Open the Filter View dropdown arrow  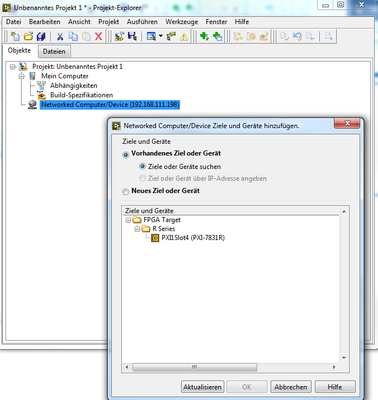[x=160, y=36]
